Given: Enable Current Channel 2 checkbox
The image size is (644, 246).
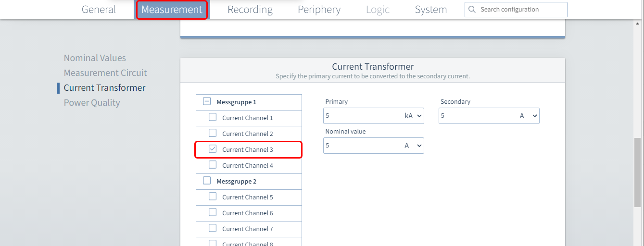Looking at the screenshot, I should [x=212, y=133].
